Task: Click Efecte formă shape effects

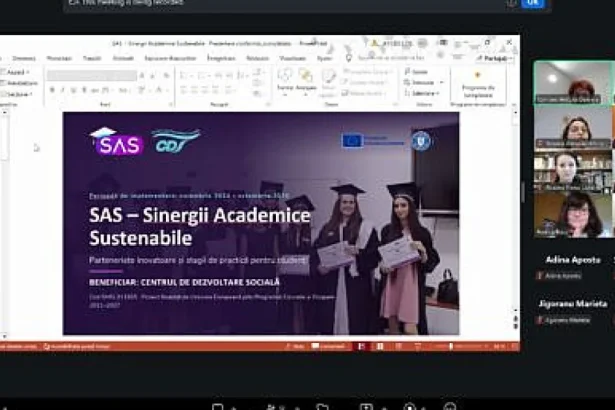Action: (364, 93)
